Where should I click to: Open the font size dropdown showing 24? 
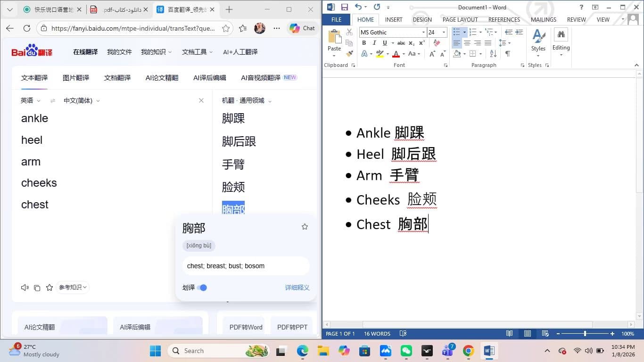pyautogui.click(x=443, y=32)
